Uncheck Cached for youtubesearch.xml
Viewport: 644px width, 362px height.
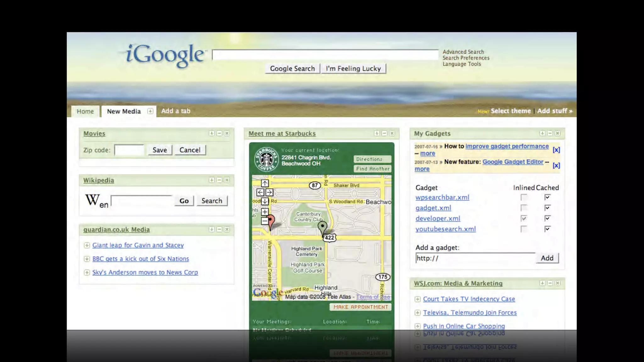point(547,229)
